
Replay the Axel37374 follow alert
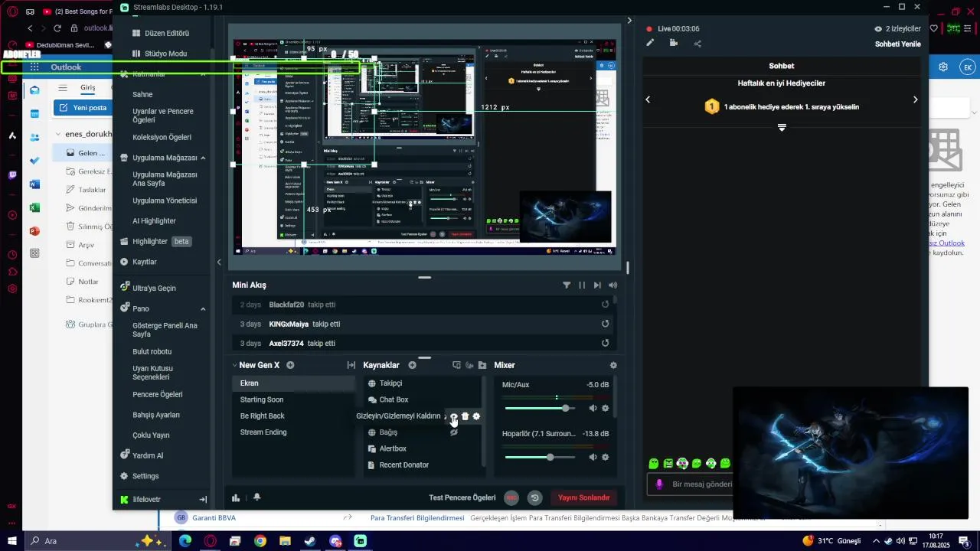pyautogui.click(x=605, y=343)
